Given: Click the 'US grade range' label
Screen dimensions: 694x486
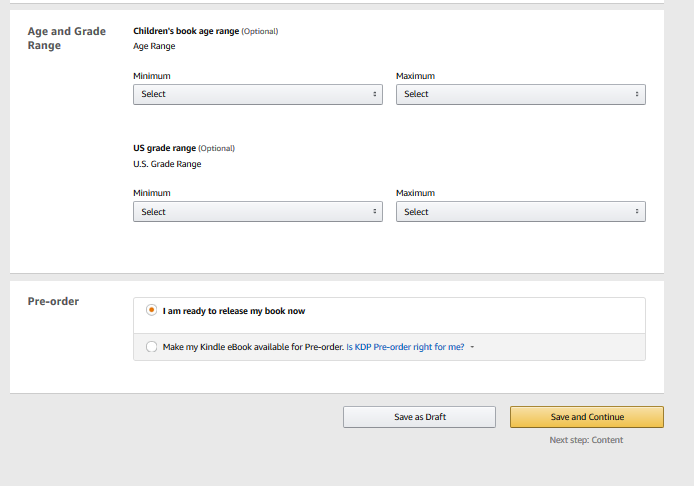Looking at the screenshot, I should [x=164, y=148].
